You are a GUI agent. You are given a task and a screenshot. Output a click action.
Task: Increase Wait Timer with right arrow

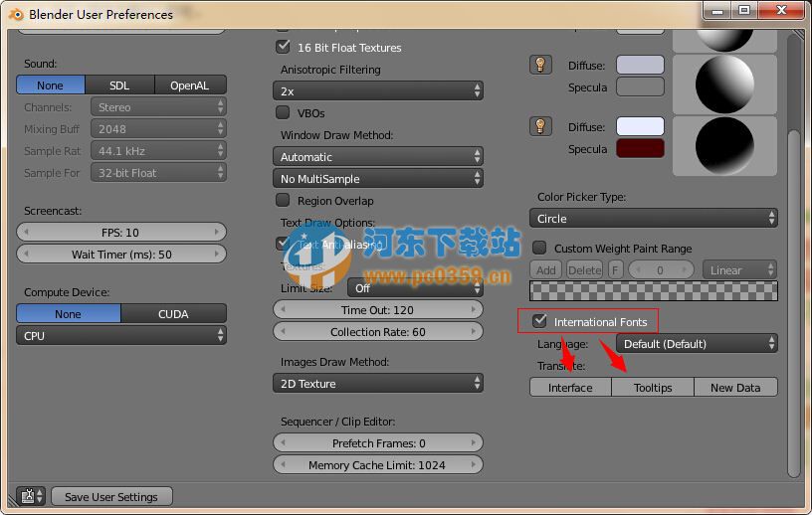(217, 254)
